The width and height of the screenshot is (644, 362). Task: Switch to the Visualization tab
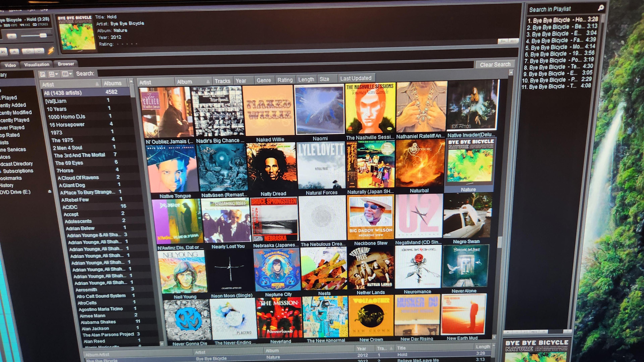coord(37,65)
